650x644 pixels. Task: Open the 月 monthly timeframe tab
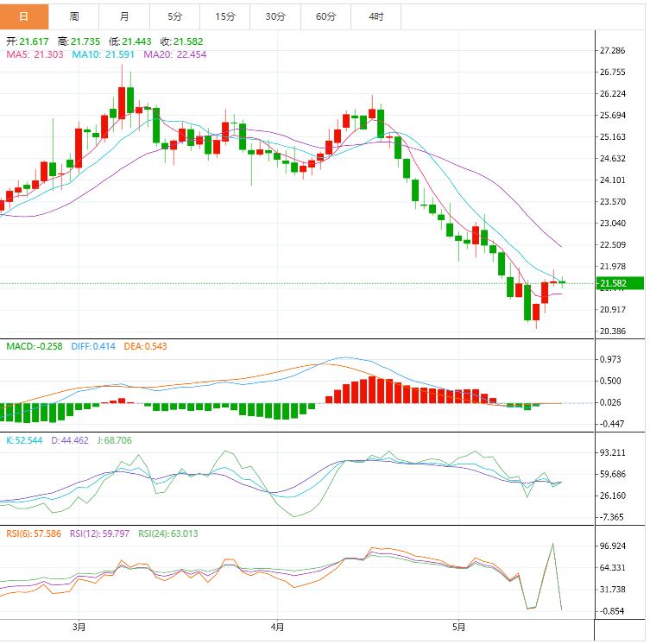pos(124,16)
